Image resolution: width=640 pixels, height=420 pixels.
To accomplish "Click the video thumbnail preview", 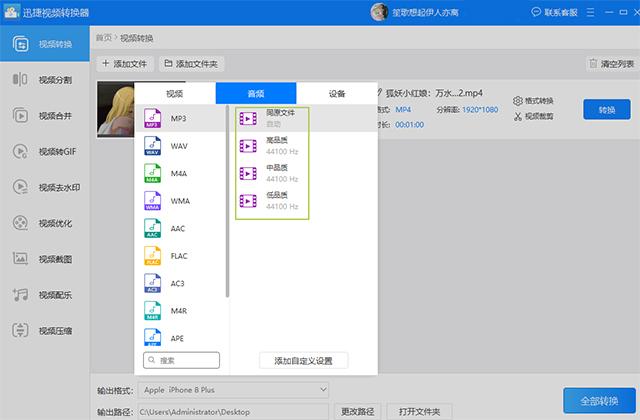I will click(116, 109).
